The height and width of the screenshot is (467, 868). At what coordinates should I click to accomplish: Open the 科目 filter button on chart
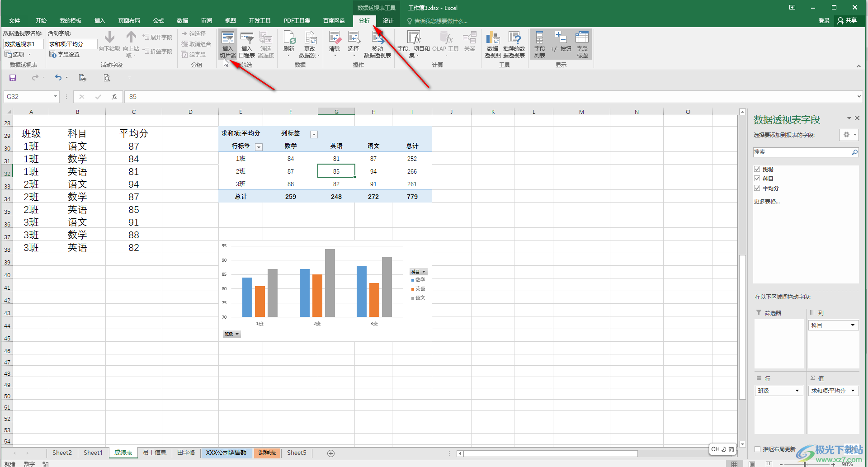pos(418,272)
